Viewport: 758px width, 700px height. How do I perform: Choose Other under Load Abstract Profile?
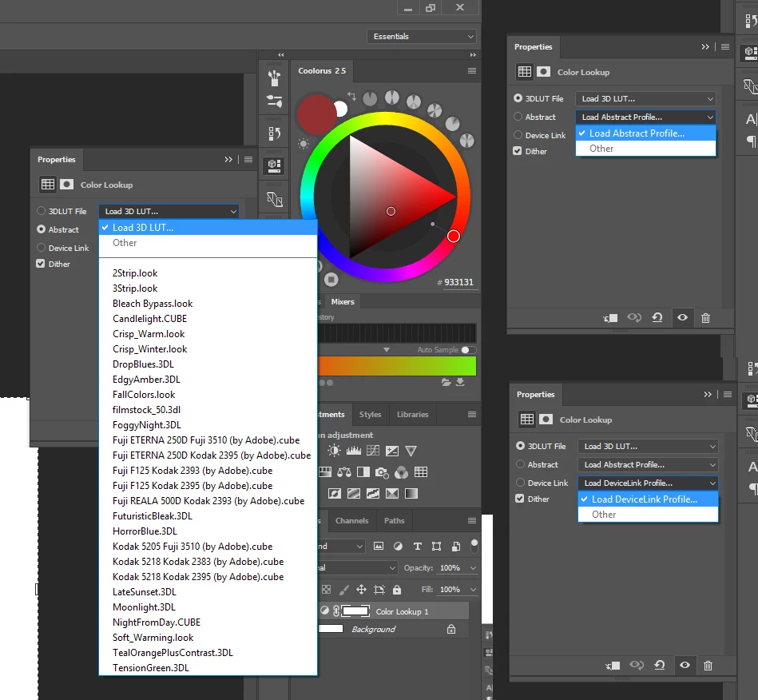645,149
